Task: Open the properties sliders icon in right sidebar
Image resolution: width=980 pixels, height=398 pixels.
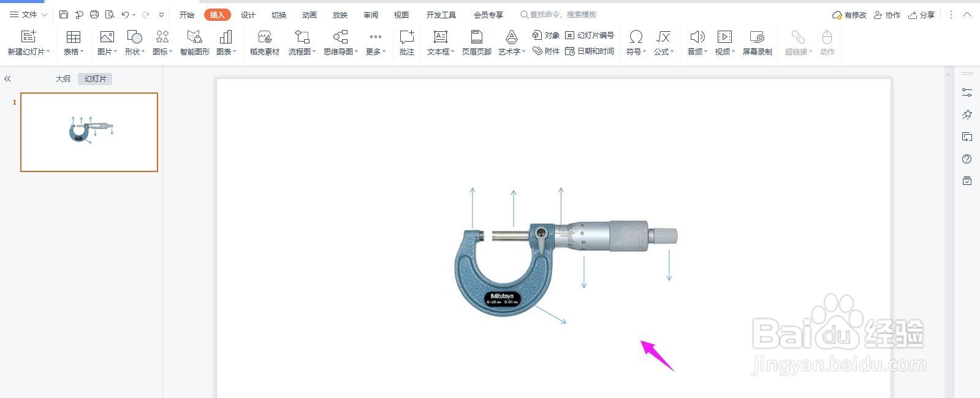Action: 967,92
